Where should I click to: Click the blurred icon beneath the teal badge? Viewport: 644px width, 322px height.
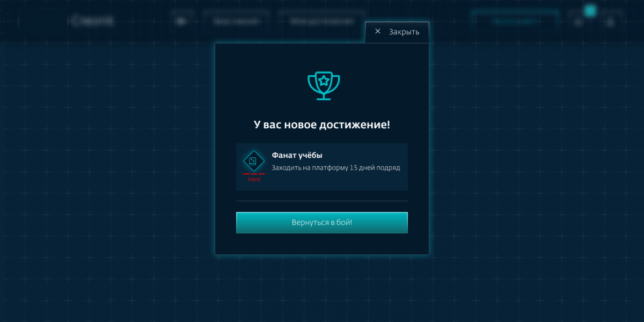coord(578,22)
